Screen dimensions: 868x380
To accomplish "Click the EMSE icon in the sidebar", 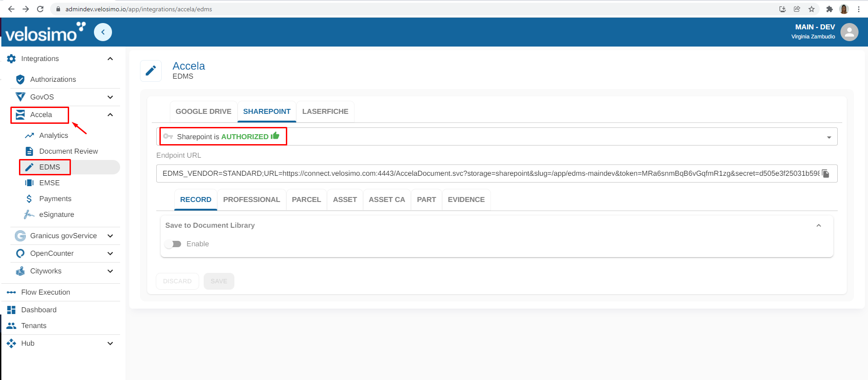I will click(29, 183).
